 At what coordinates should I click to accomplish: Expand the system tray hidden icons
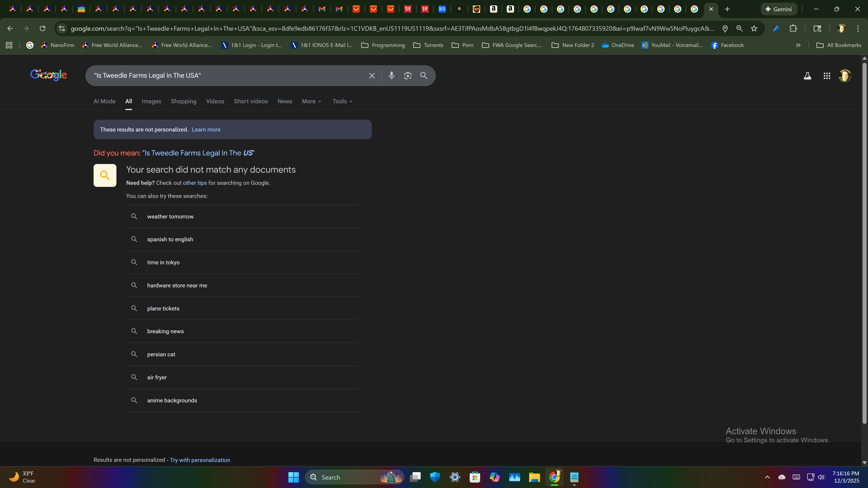coord(767,477)
